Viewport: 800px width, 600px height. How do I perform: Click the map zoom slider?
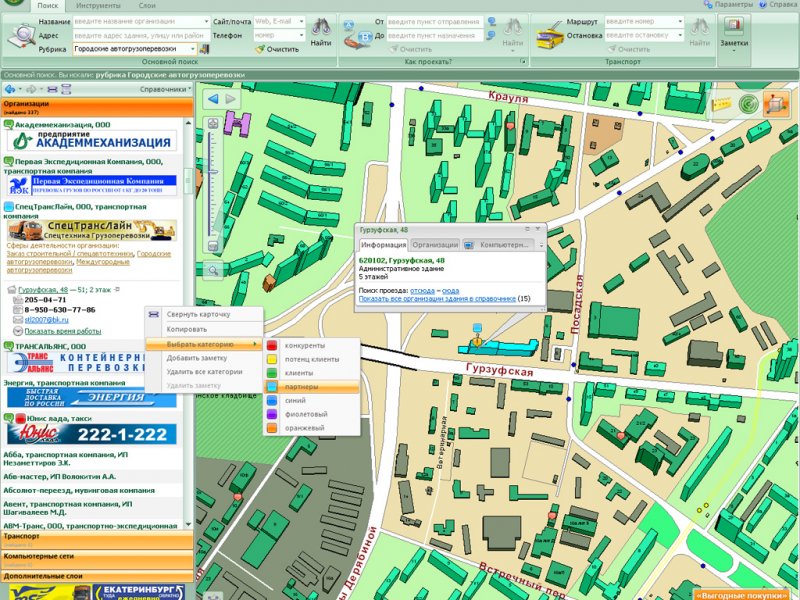[212, 185]
